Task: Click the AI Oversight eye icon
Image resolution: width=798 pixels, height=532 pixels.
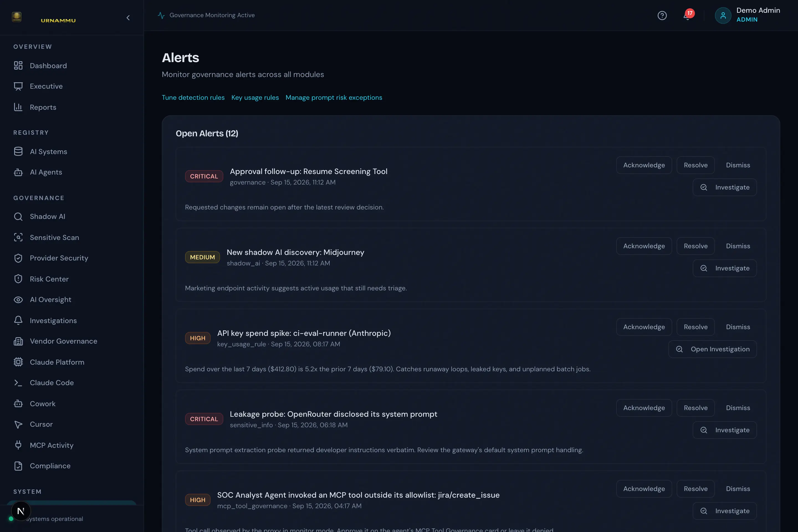Action: pyautogui.click(x=18, y=300)
